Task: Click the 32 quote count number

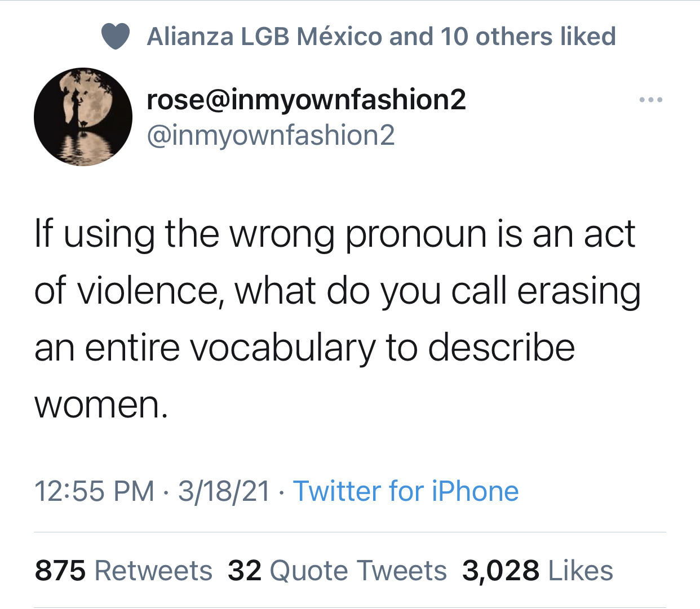Action: coord(245,571)
